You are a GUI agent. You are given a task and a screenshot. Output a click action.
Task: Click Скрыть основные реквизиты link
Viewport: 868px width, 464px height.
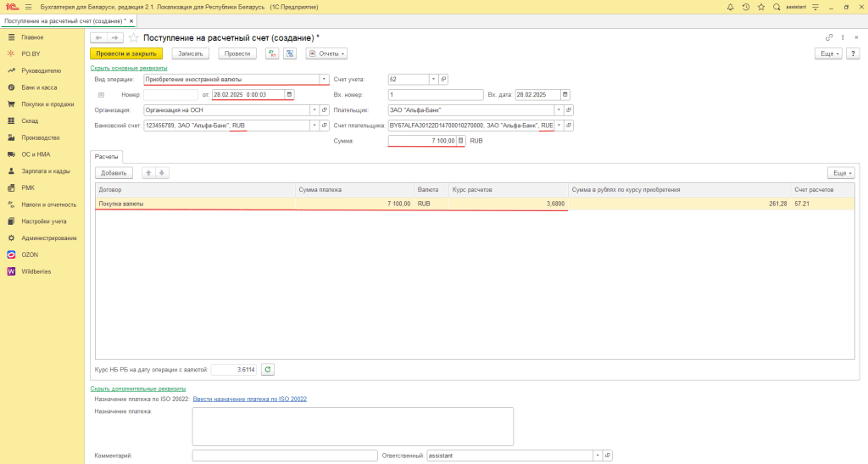129,68
